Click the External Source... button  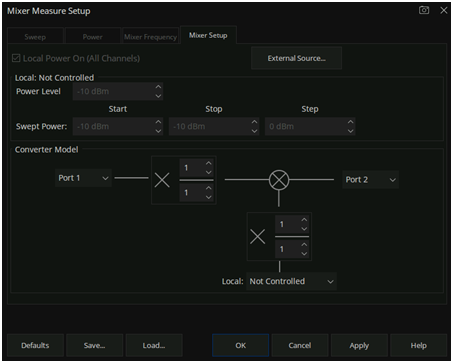click(x=296, y=58)
